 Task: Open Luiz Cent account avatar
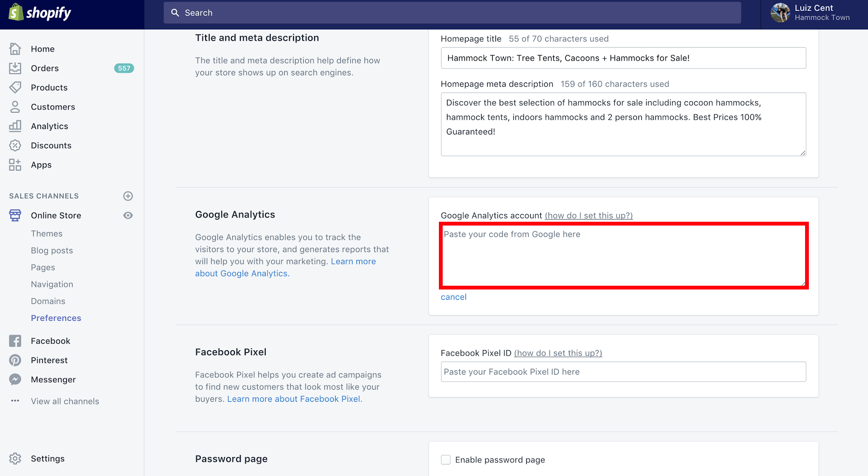(x=780, y=12)
